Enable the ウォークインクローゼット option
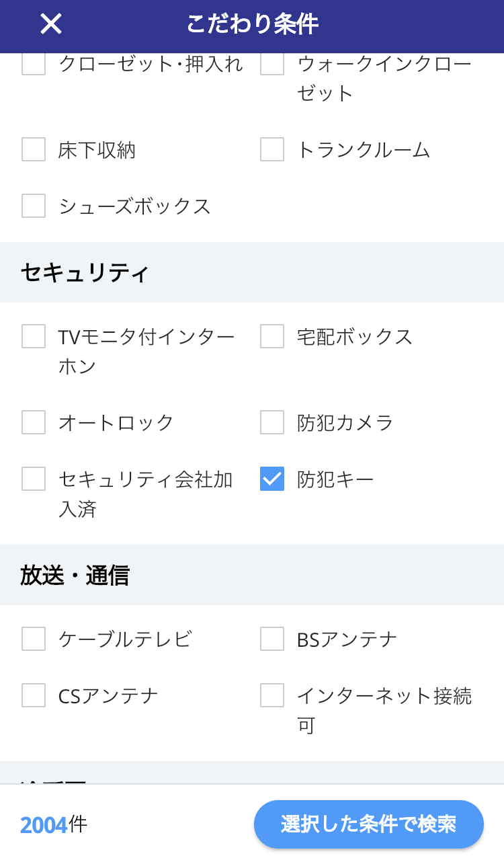This screenshot has height=864, width=504. pos(272,65)
